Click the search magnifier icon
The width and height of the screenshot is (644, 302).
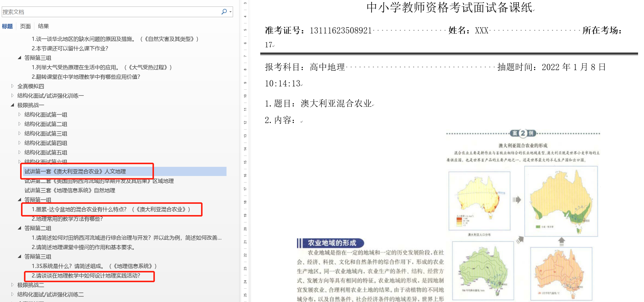pyautogui.click(x=224, y=12)
